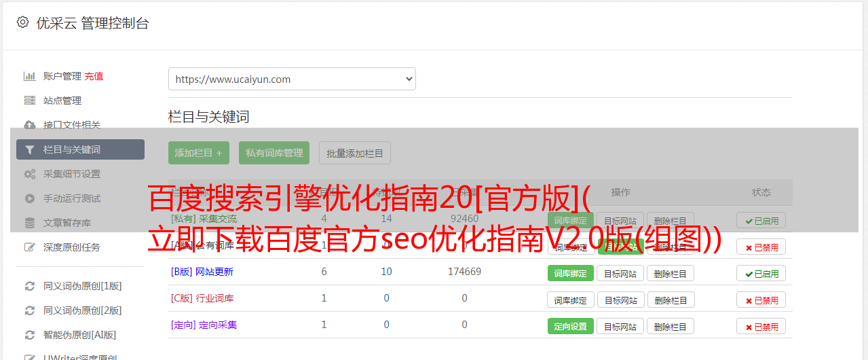Click the gear icon beside 优采云 管理控制台
Image resolution: width=868 pixels, height=360 pixels.
coord(23,22)
